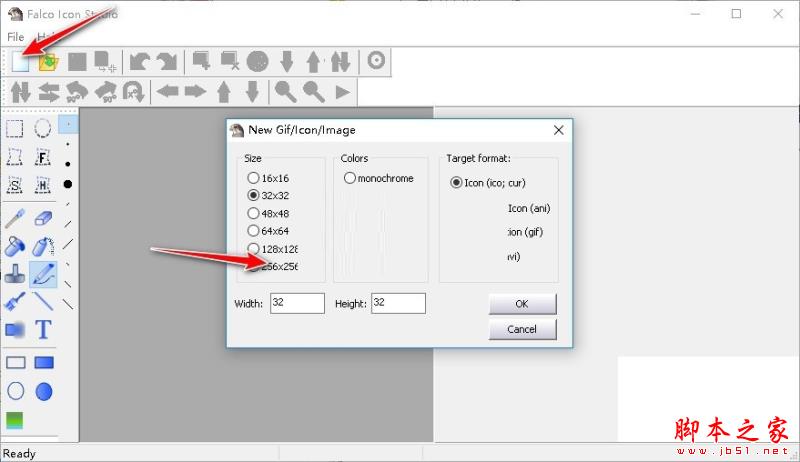This screenshot has height=462, width=800.
Task: Click the Redo curved arrow icon
Action: click(x=167, y=62)
